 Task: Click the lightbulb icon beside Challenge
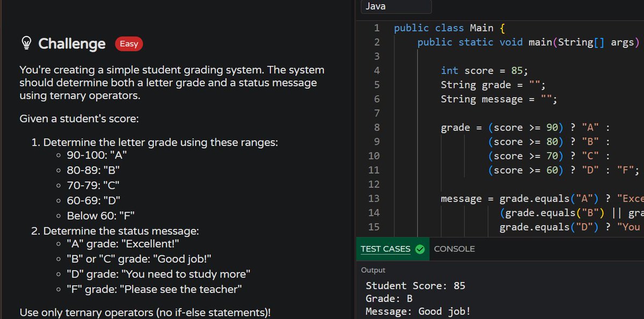coord(25,44)
